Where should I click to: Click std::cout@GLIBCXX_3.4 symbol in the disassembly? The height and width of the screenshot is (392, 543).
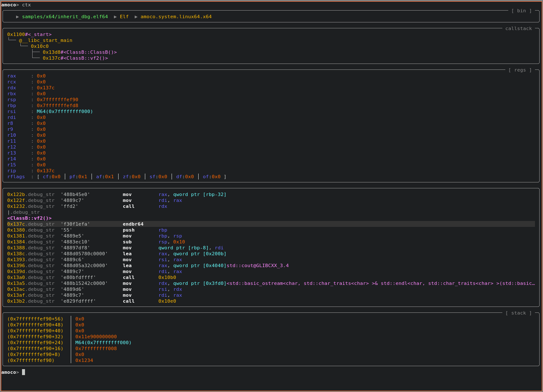[x=258, y=266]
